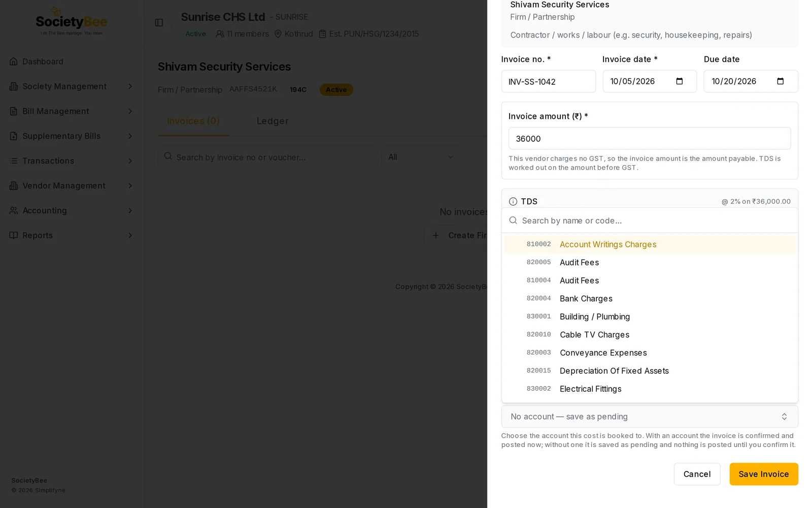
Task: Click the Supplementary Bills file icon
Action: click(14, 136)
